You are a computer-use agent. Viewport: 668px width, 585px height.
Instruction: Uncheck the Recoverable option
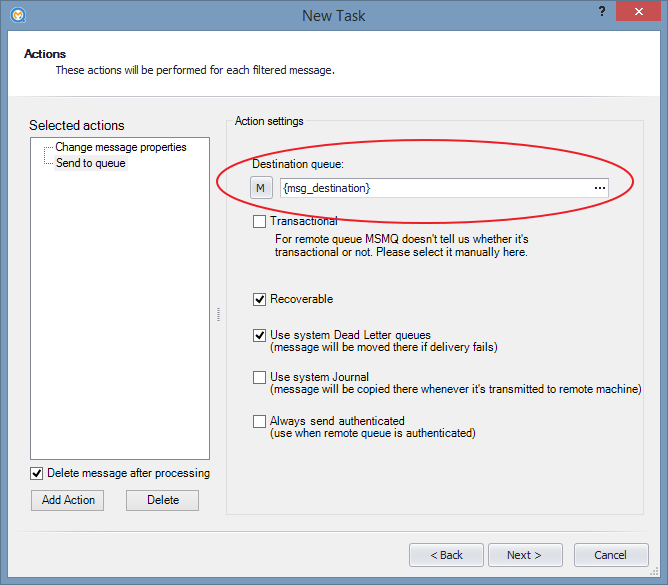[x=259, y=299]
